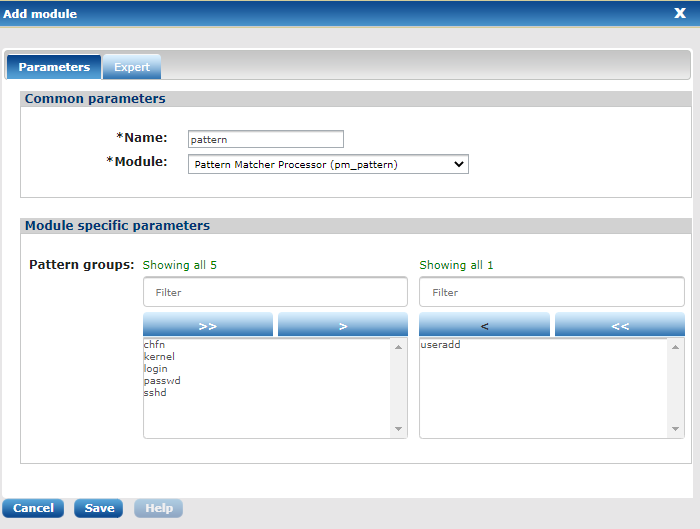Choose login from the pattern groups
Screen dimensions: 700x529
click(156, 369)
